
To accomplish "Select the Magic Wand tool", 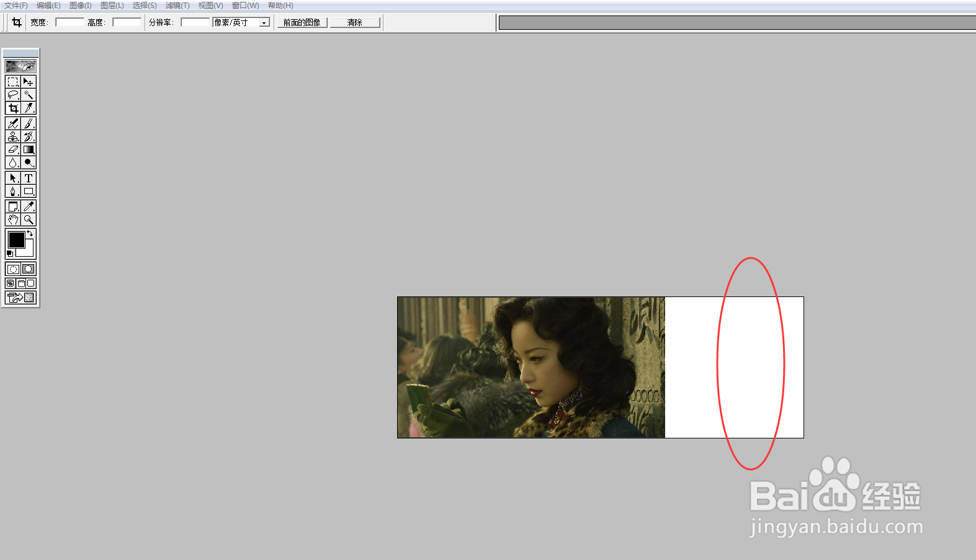I will [29, 95].
